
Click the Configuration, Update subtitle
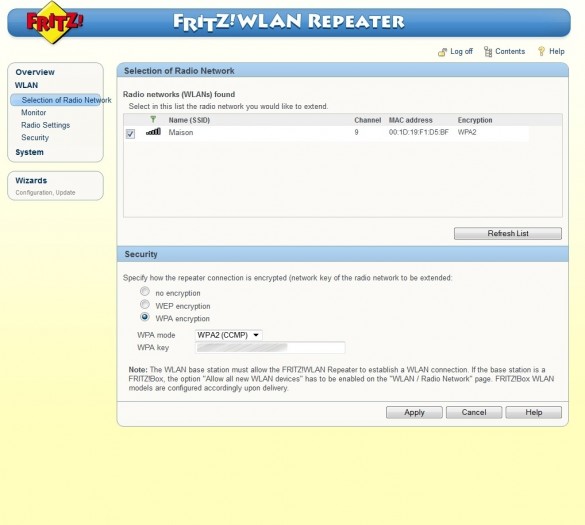coord(45,193)
